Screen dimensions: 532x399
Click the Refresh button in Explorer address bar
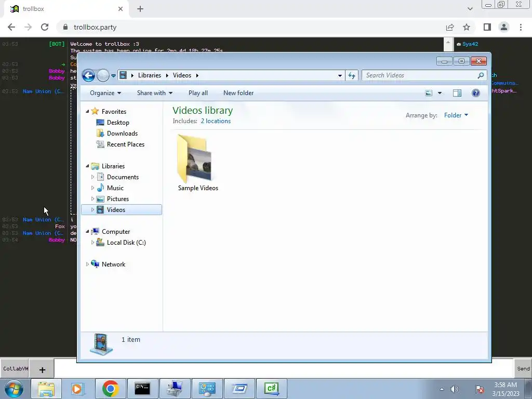[x=352, y=75]
